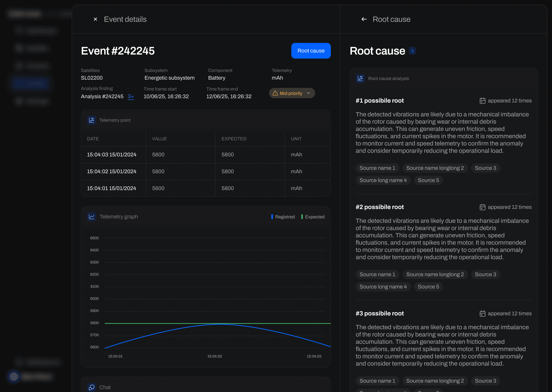552x392 pixels.
Task: Click the Telemetry point section icon
Action: (92, 120)
